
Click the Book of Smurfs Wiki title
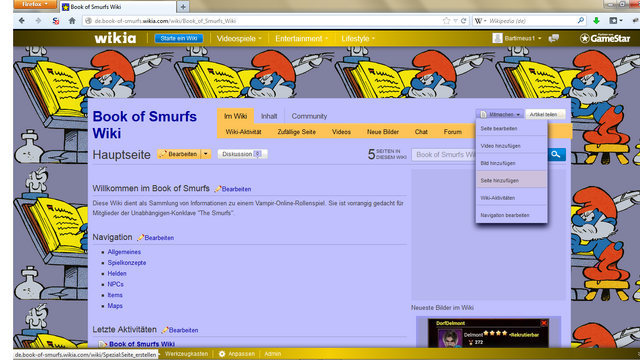pyautogui.click(x=144, y=124)
